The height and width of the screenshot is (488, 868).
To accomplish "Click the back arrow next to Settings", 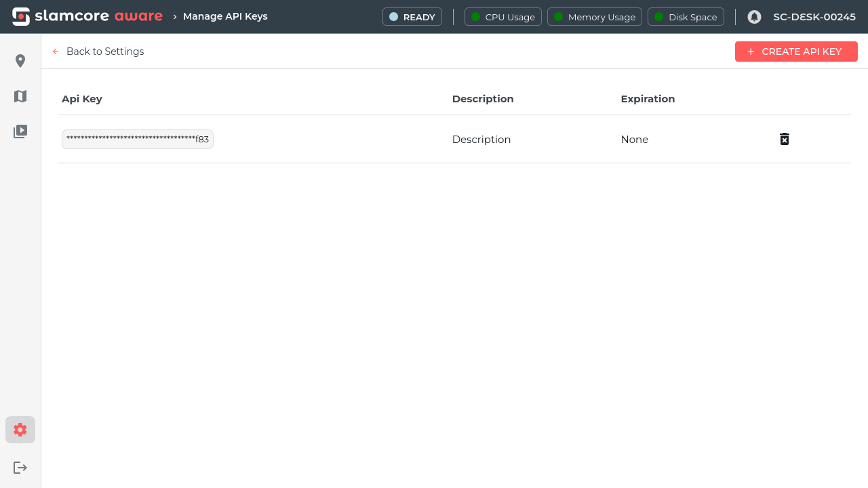I will (x=56, y=52).
